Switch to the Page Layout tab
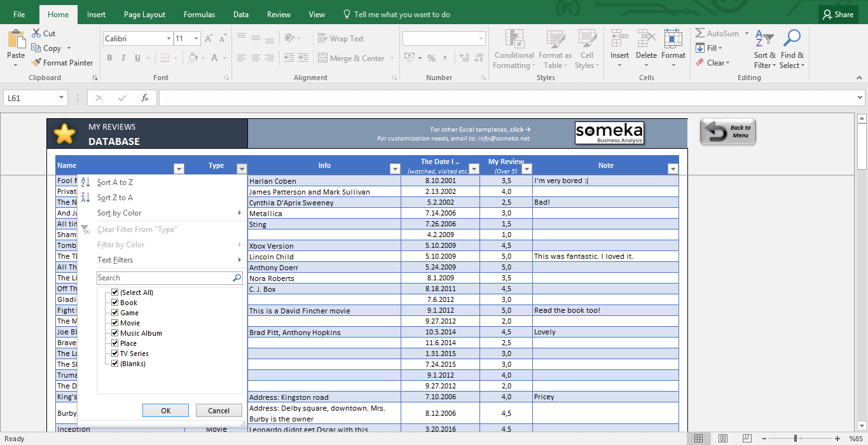Viewport: 868px width, 445px height. coord(144,15)
